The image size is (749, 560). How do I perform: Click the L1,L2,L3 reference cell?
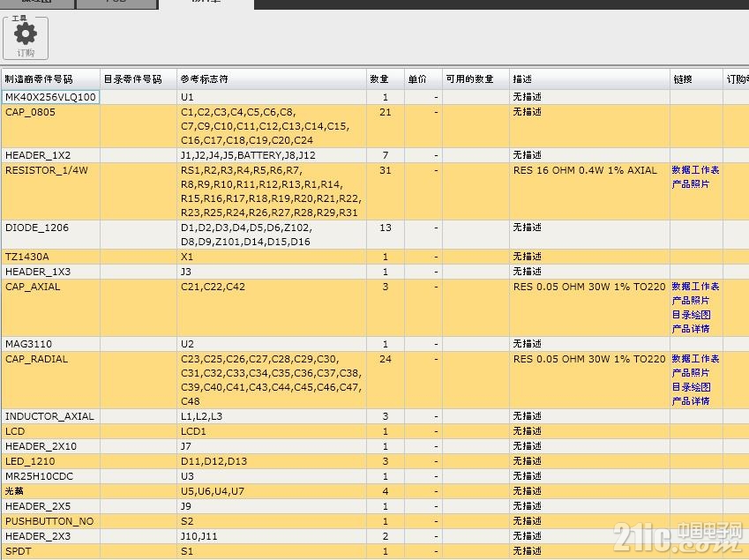coord(272,416)
